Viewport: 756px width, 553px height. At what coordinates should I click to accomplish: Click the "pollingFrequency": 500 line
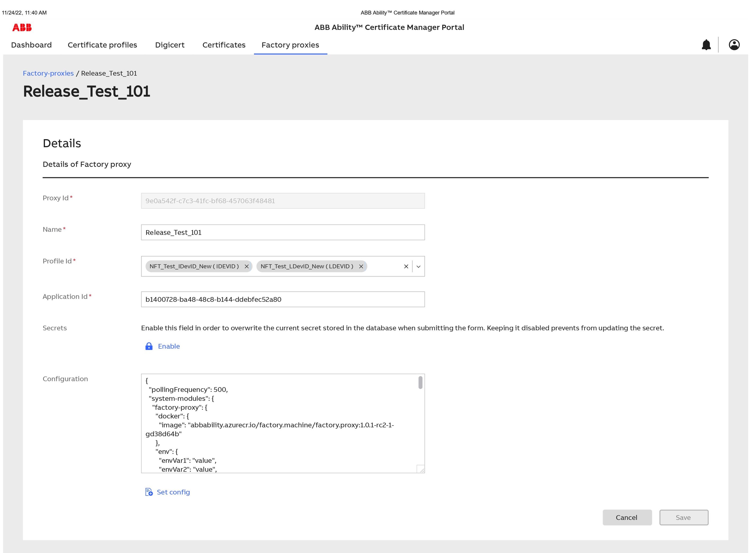(188, 390)
